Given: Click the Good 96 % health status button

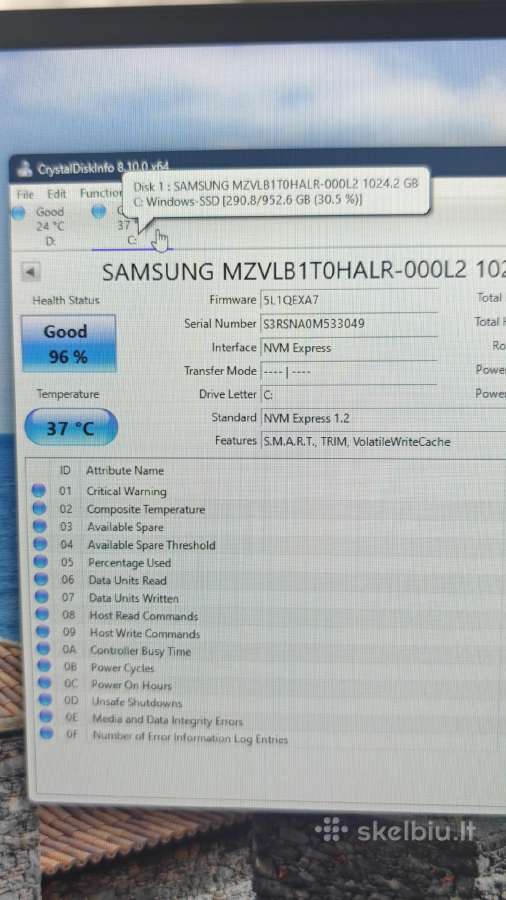Looking at the screenshot, I should pyautogui.click(x=68, y=343).
